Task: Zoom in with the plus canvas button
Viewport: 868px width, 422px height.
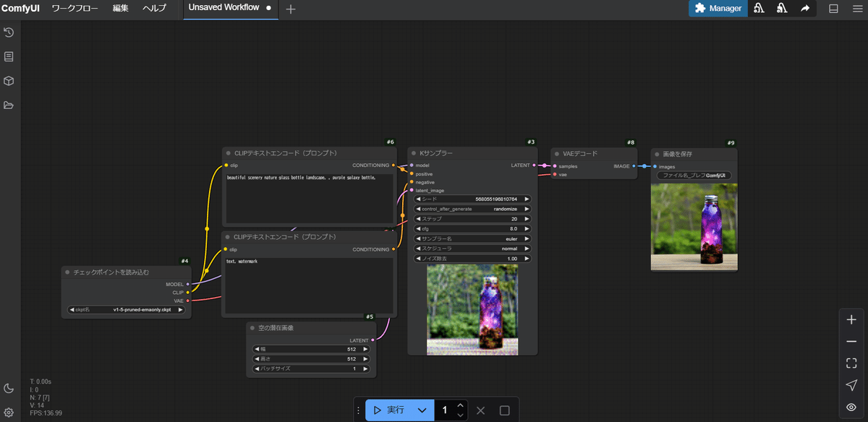Action: (x=851, y=319)
